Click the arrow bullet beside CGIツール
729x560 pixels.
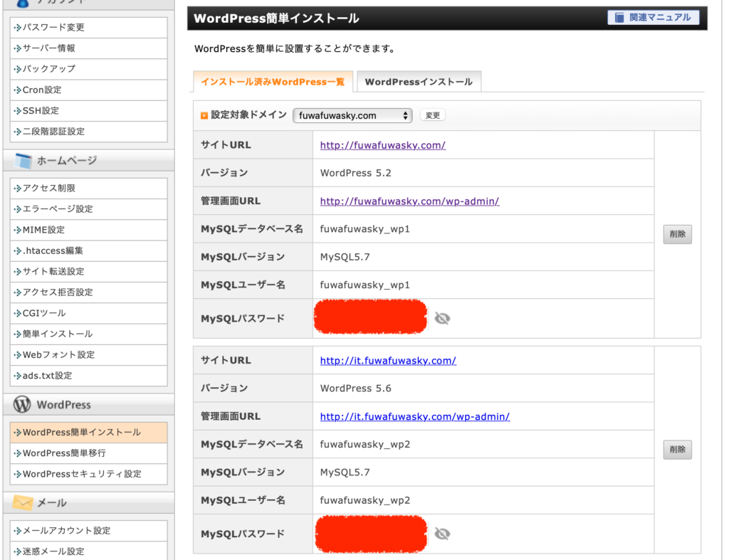(x=18, y=313)
